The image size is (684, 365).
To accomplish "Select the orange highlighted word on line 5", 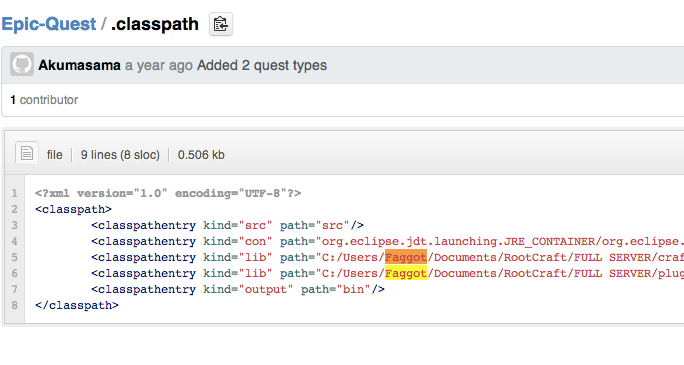I will click(406, 257).
